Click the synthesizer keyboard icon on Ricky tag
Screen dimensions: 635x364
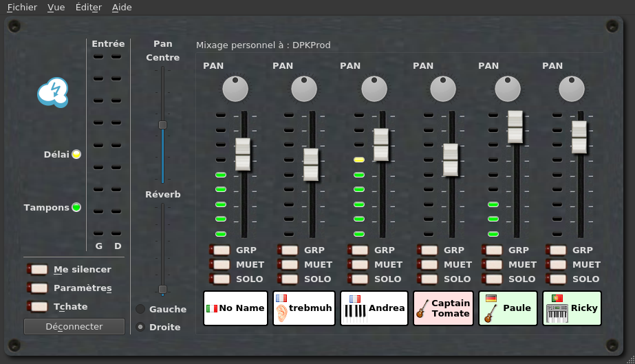tap(557, 313)
